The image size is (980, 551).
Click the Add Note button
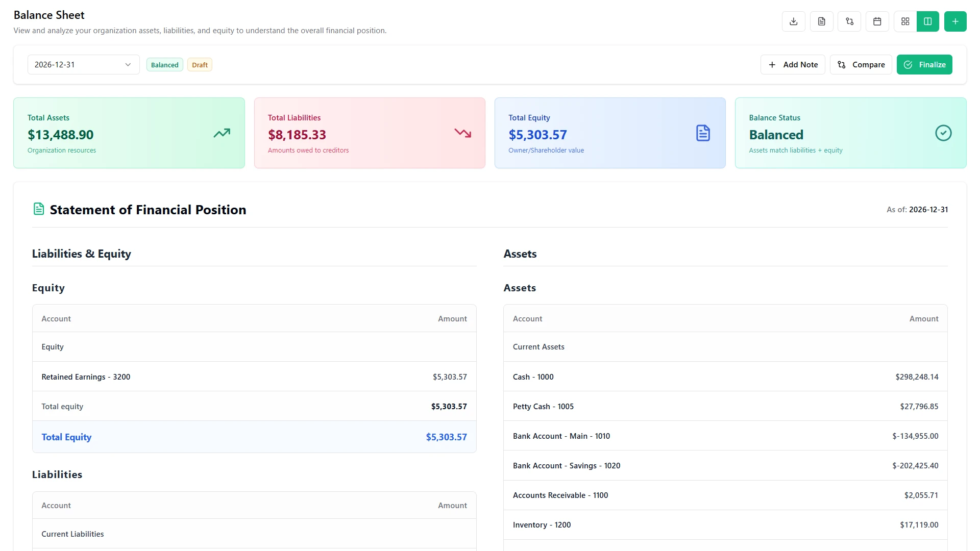pos(793,65)
